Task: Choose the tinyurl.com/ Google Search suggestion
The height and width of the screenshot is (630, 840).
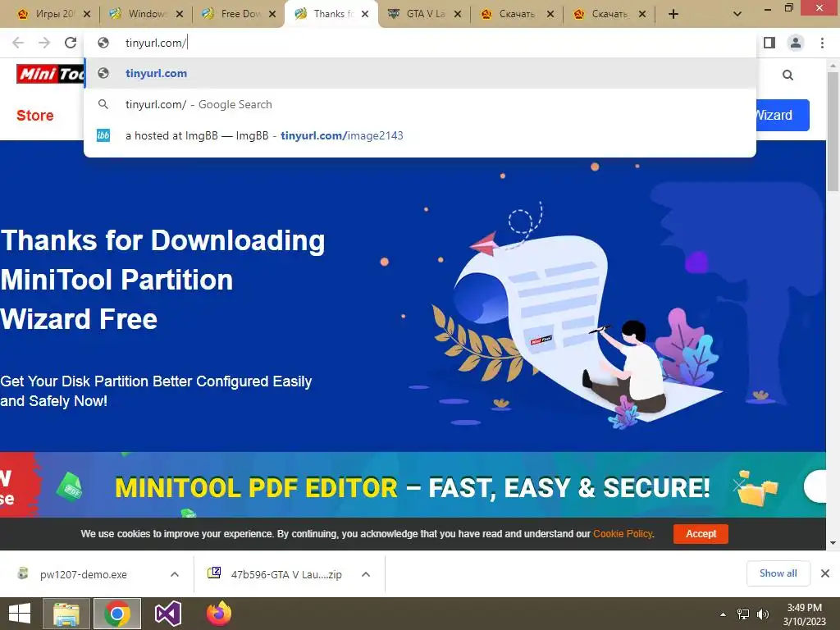Action: pos(420,104)
